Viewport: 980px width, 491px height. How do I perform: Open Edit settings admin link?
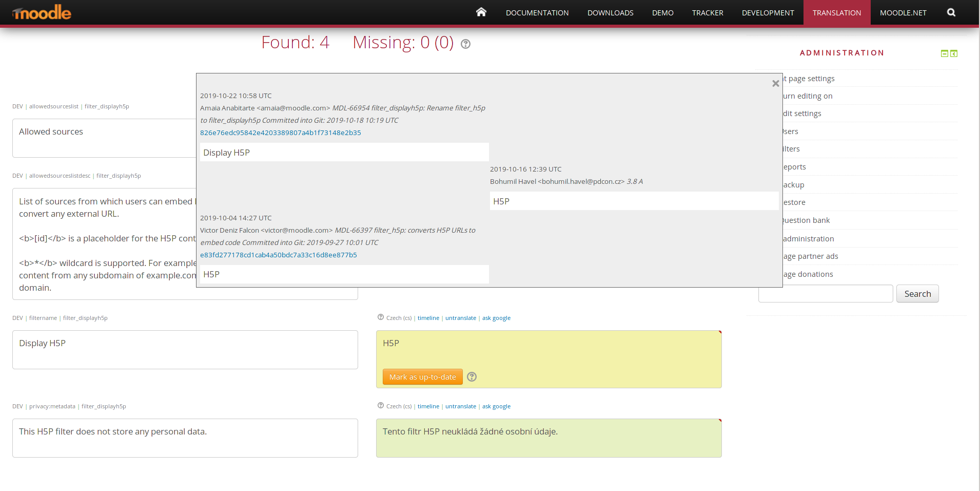point(802,114)
